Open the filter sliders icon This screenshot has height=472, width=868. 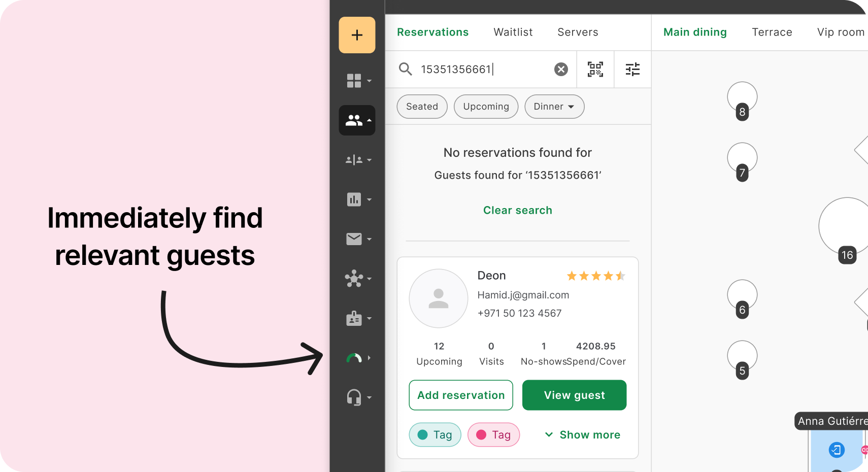632,69
